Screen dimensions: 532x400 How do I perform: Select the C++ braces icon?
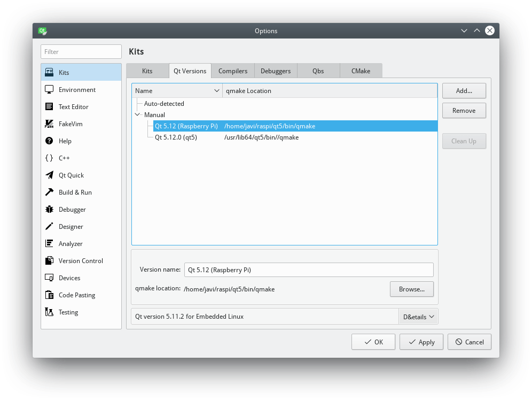point(49,158)
